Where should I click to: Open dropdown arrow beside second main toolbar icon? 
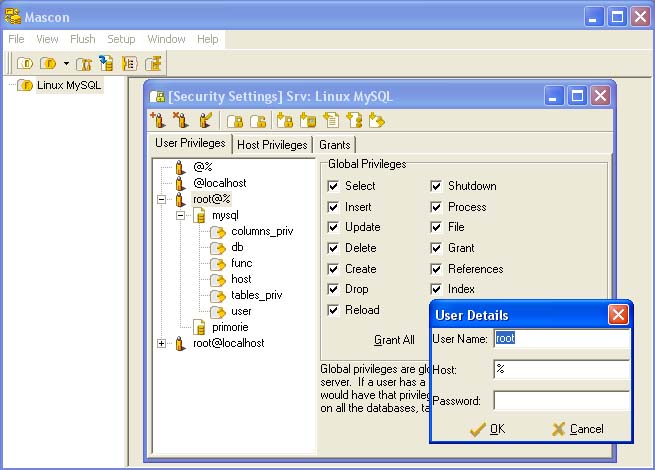click(x=66, y=64)
